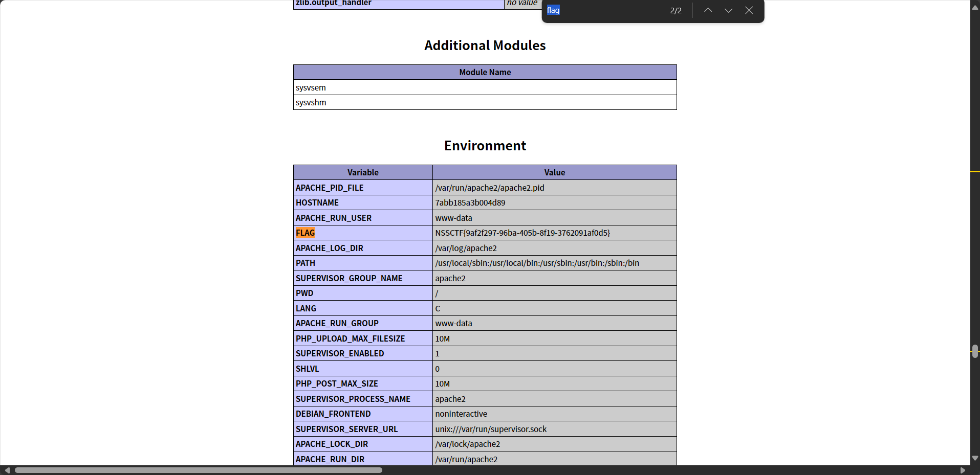Click the vertical scrollbar thumb

[975, 351]
